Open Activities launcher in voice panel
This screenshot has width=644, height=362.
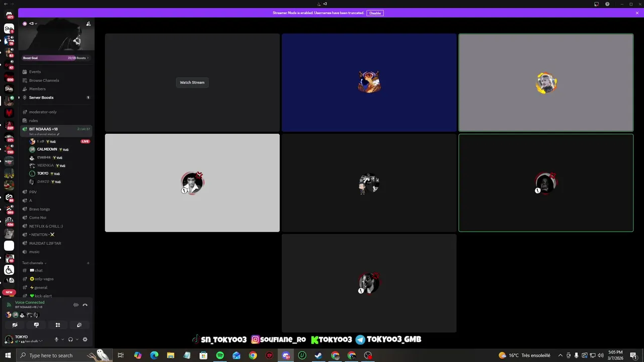pyautogui.click(x=58, y=325)
